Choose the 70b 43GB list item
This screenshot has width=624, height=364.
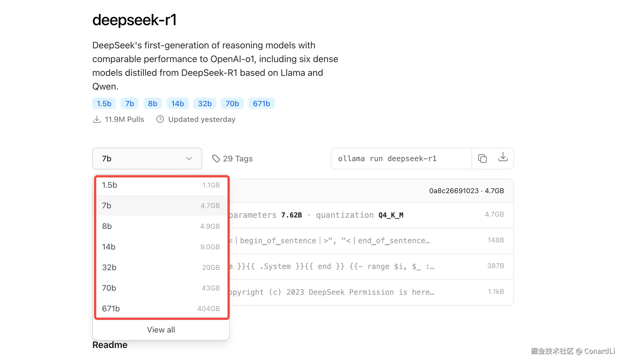click(161, 288)
